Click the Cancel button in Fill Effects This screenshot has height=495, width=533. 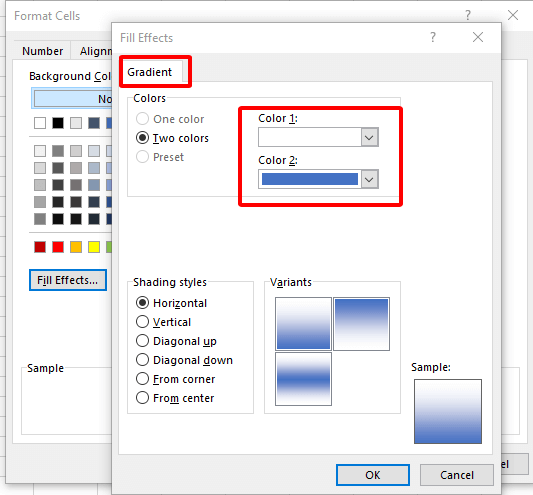pos(457,475)
